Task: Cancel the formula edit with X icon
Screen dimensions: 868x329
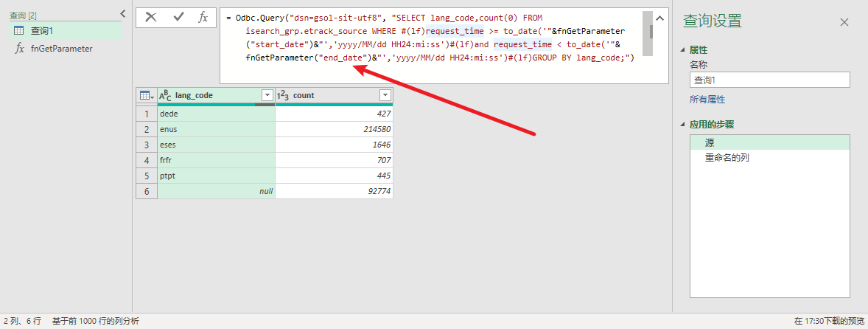Action: click(151, 17)
